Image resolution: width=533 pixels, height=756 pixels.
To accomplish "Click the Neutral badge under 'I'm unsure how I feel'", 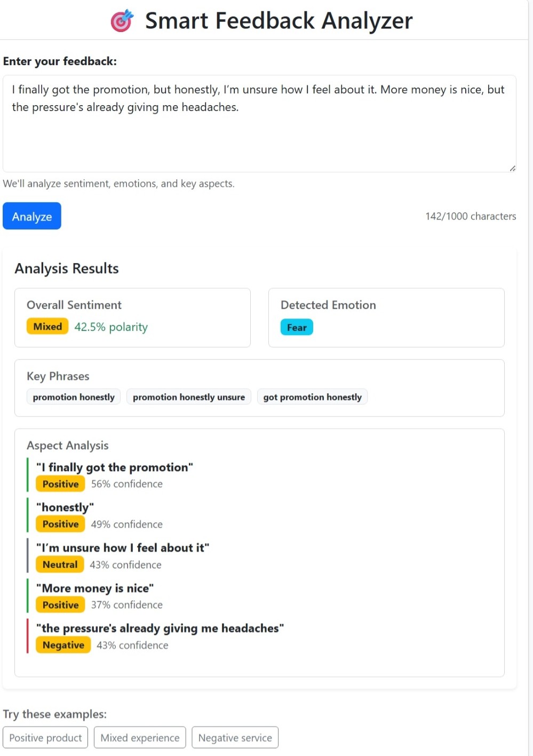I will click(59, 564).
